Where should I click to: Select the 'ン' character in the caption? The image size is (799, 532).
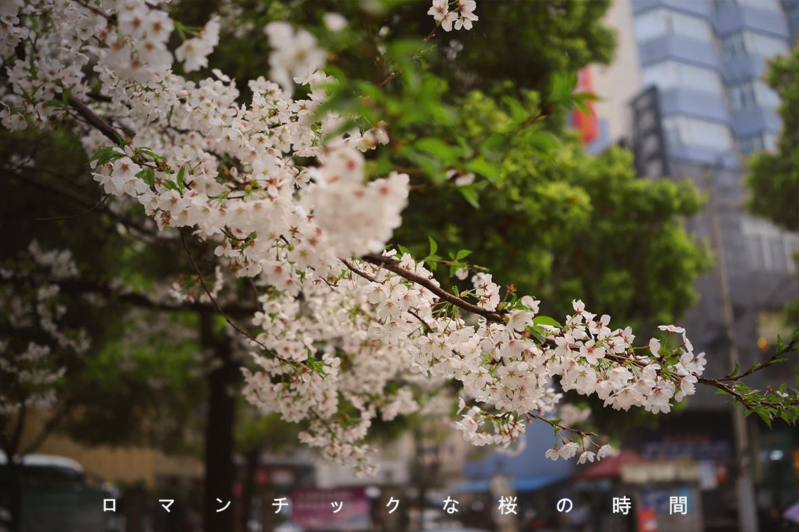[x=223, y=505]
